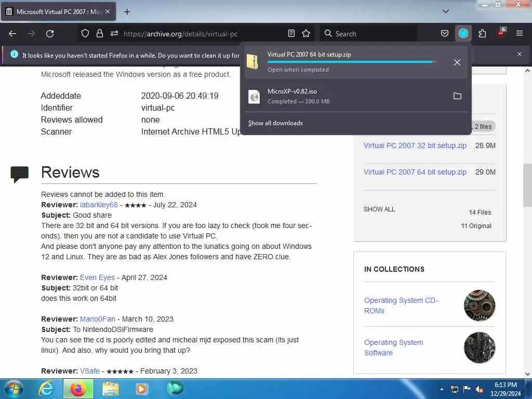Open the Firefox hamburger menu
The width and height of the screenshot is (532, 399).
[519, 33]
